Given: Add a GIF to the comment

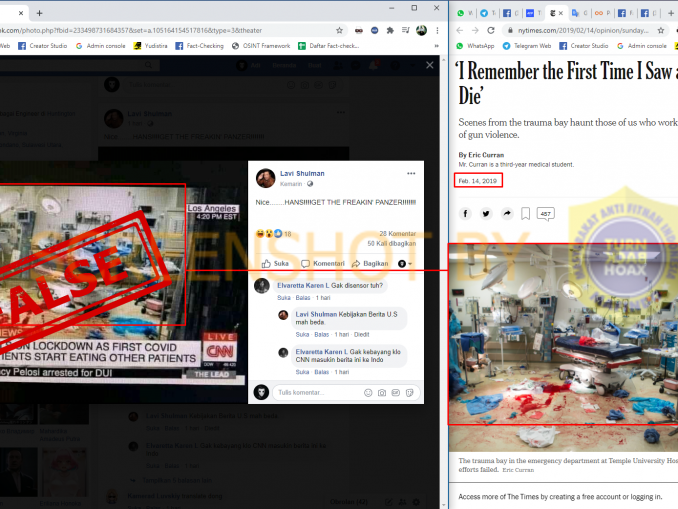Looking at the screenshot, I should click(x=396, y=393).
